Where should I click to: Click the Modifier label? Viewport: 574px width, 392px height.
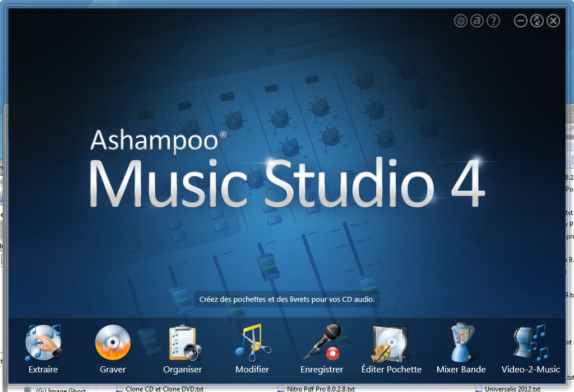pyautogui.click(x=252, y=370)
